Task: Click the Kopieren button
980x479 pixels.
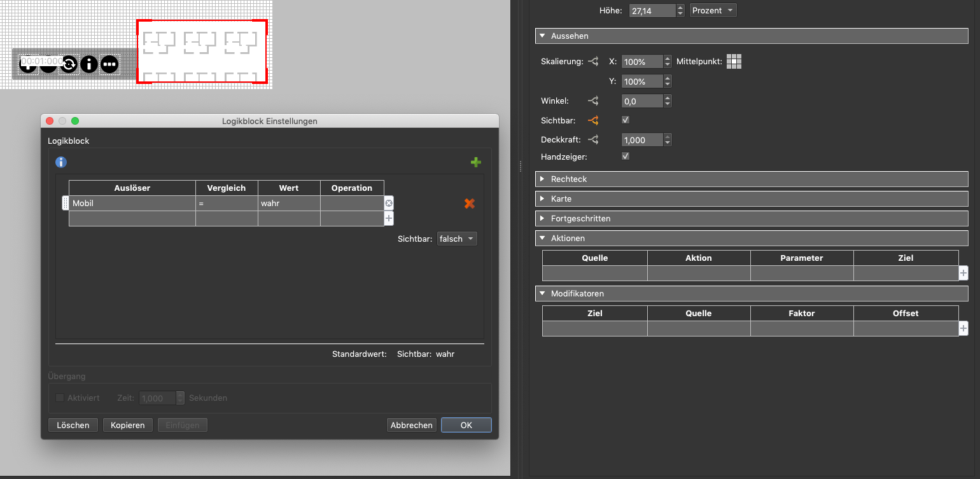Action: (x=128, y=425)
